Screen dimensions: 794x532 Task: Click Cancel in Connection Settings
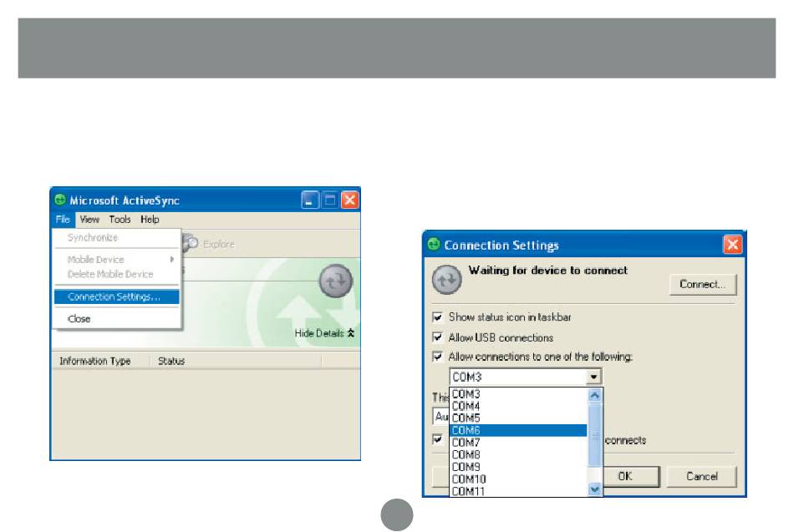click(702, 476)
